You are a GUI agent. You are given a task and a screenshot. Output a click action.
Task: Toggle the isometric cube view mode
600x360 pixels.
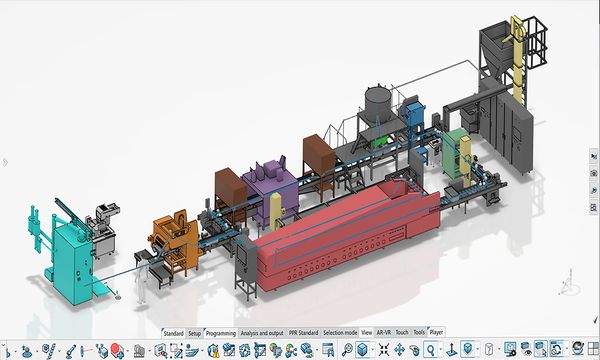pos(362,349)
